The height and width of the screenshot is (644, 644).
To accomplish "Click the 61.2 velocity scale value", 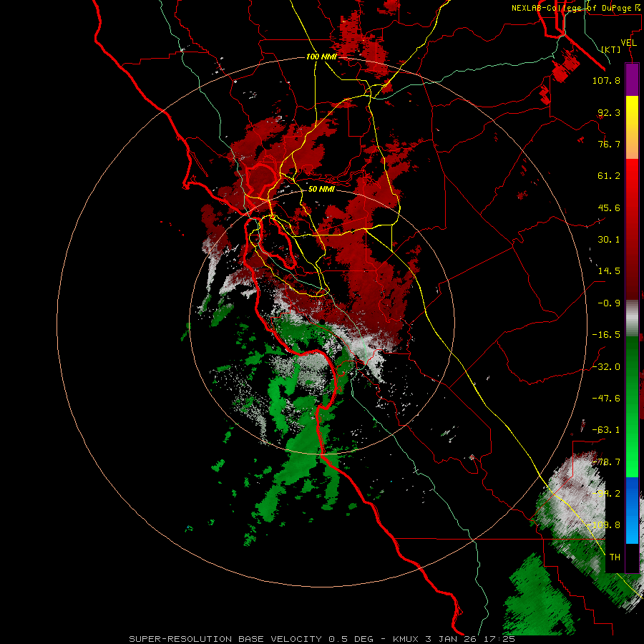I will click(609, 176).
